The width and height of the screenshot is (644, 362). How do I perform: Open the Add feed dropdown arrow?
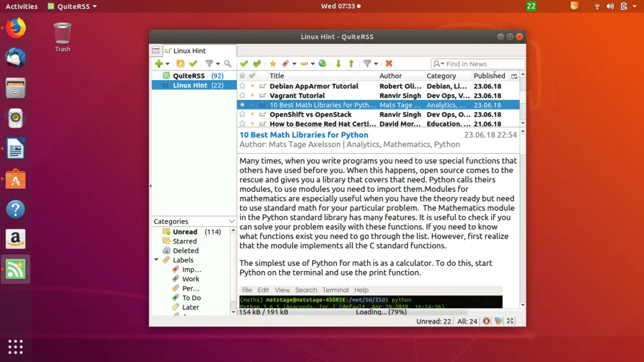click(168, 64)
